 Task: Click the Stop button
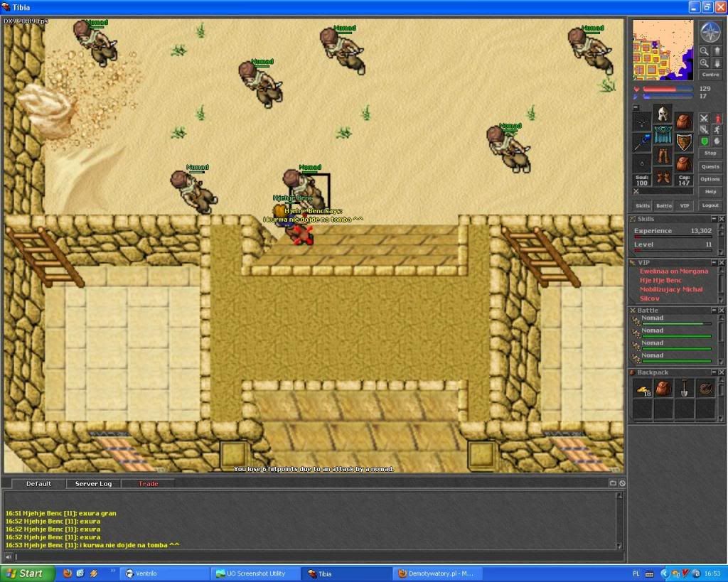click(710, 153)
